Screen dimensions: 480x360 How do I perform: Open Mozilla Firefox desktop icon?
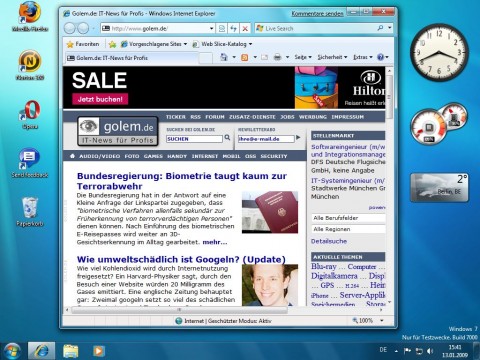[30, 17]
